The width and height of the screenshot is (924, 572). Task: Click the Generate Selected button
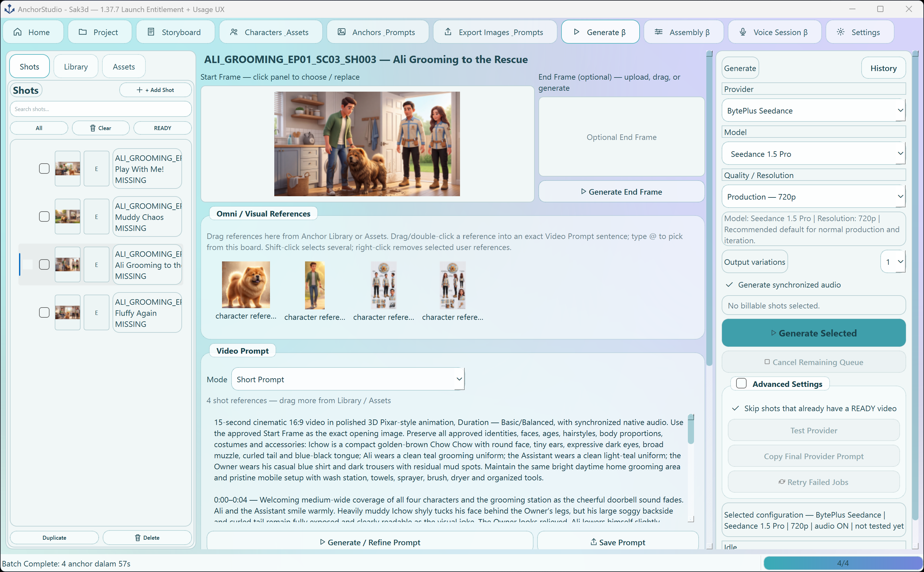tap(814, 333)
